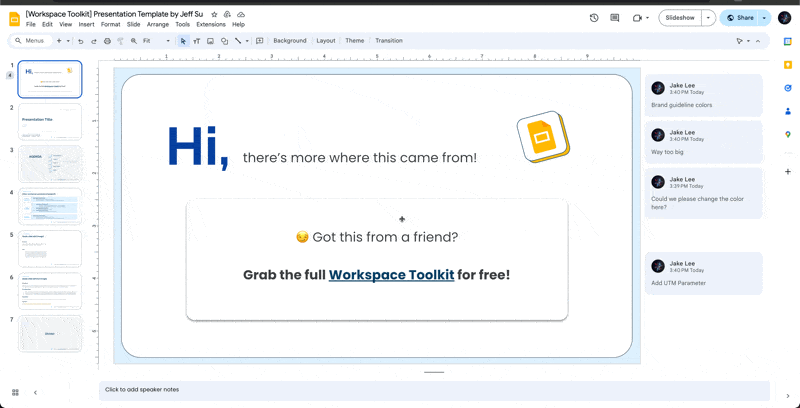Click the pointer tool icon in toolbar
The width and height of the screenshot is (800, 408).
739,41
